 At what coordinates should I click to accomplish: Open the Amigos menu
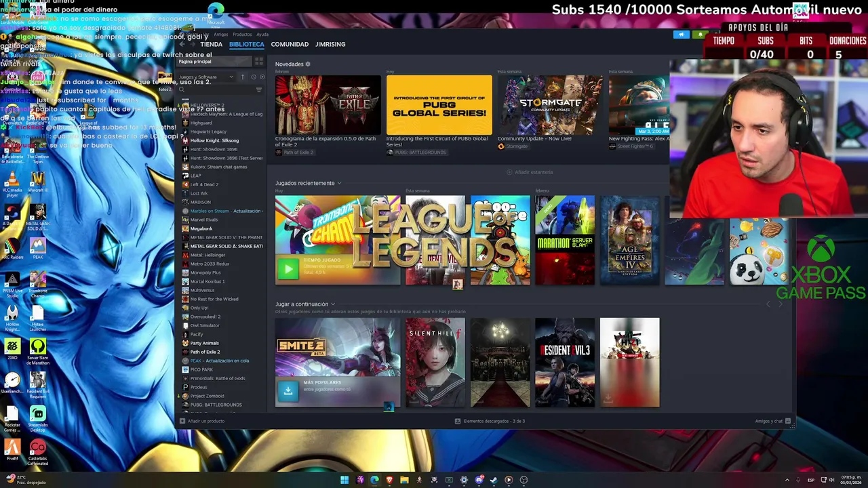click(221, 35)
